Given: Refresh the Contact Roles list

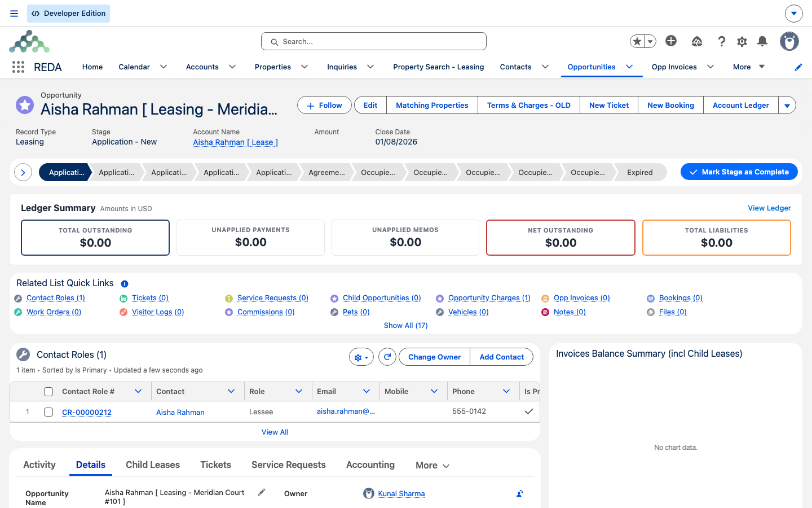Looking at the screenshot, I should 387,357.
